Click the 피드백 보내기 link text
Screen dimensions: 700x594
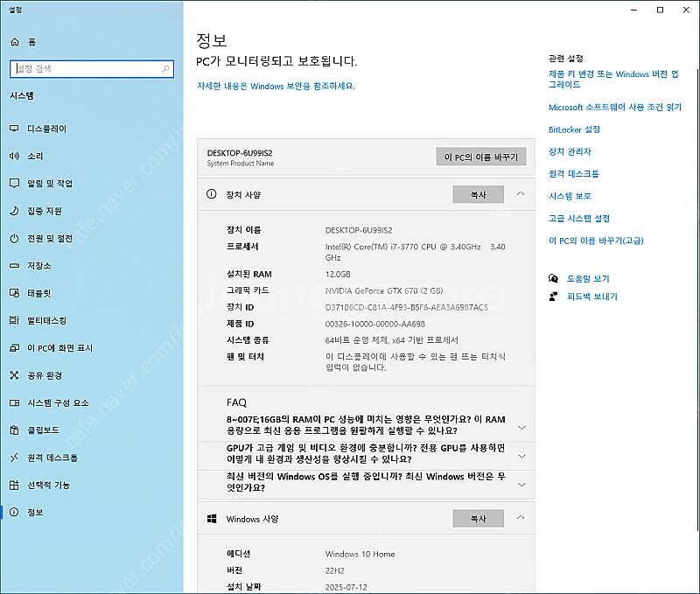click(592, 297)
